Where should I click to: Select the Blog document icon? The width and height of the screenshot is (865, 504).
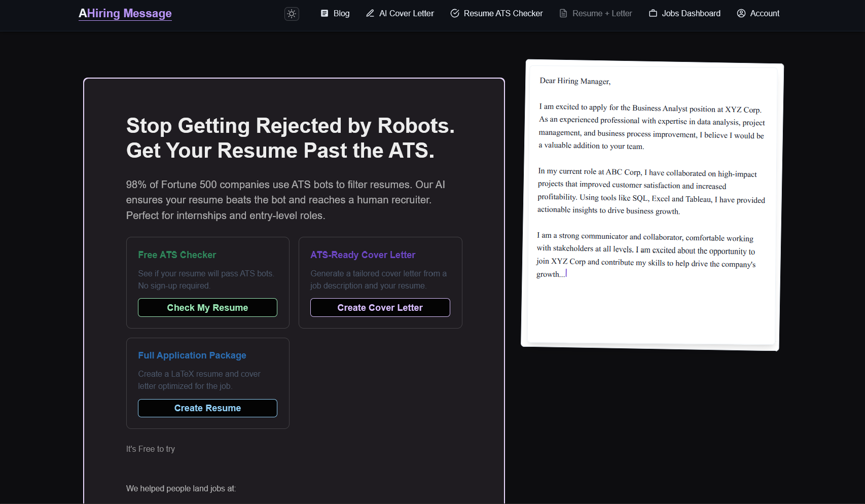coord(323,13)
